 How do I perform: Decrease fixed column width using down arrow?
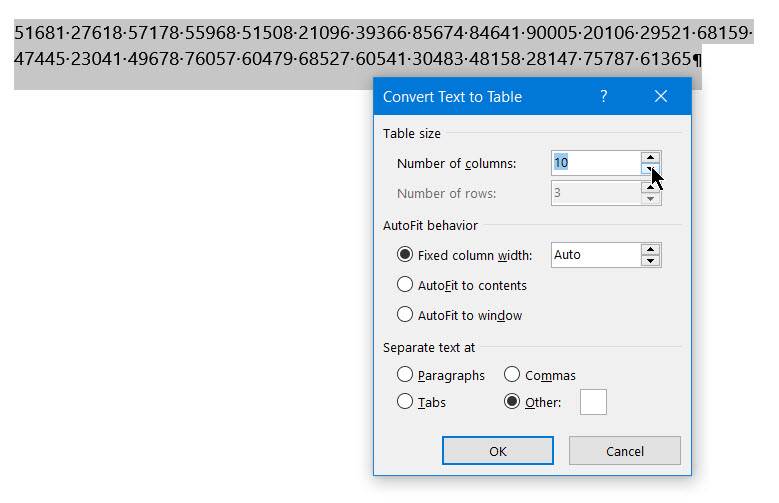pos(650,261)
